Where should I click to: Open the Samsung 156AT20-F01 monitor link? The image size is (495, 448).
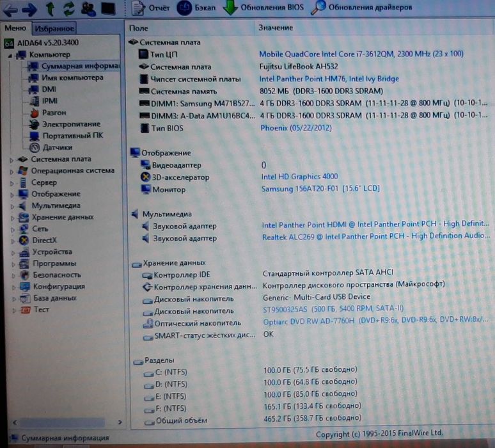(320, 189)
